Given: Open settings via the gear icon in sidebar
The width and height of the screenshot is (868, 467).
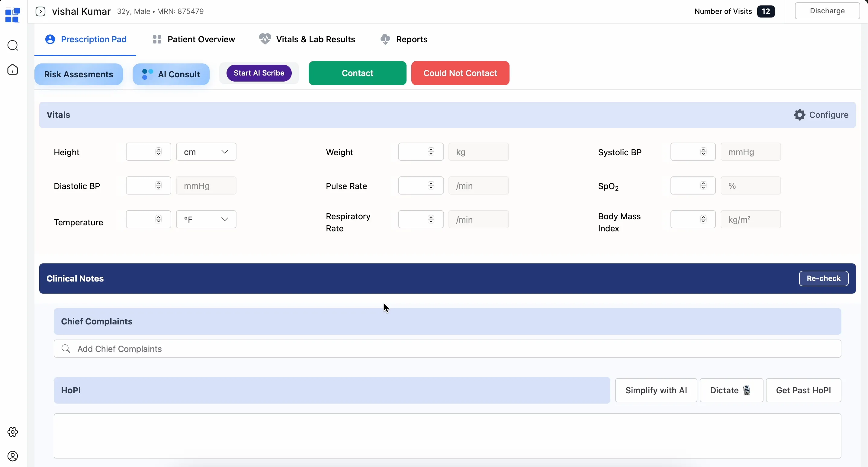Looking at the screenshot, I should click(x=13, y=432).
